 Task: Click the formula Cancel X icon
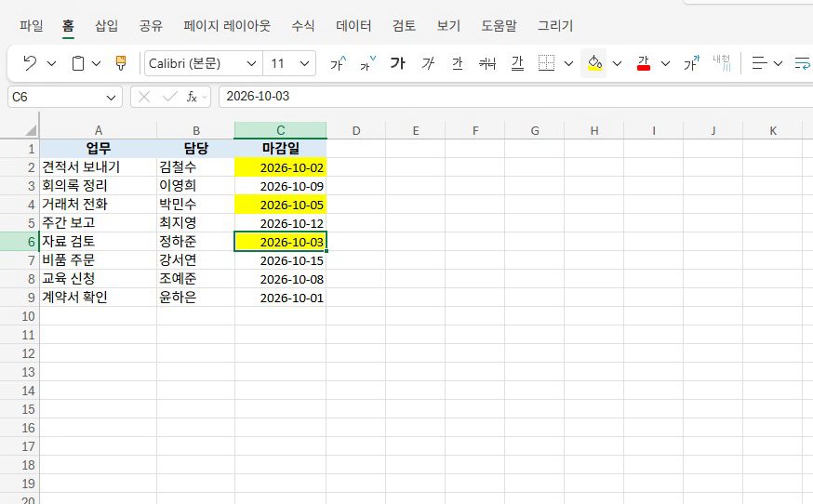(x=144, y=97)
